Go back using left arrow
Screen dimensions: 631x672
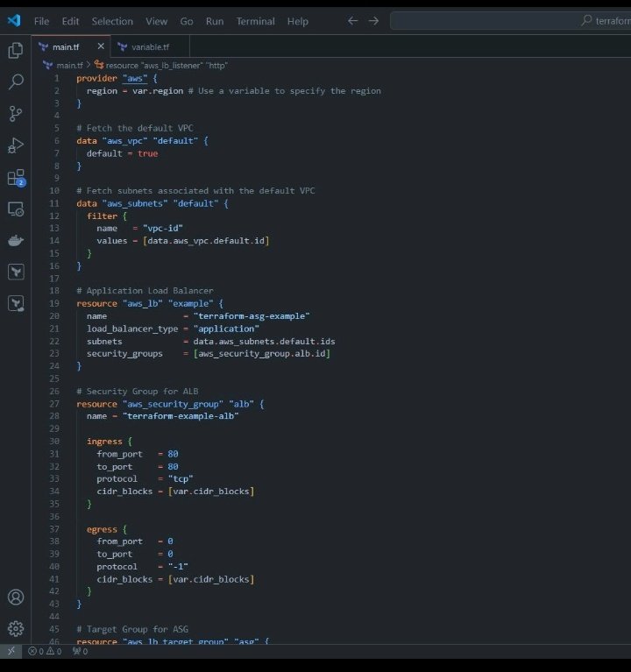coord(353,20)
